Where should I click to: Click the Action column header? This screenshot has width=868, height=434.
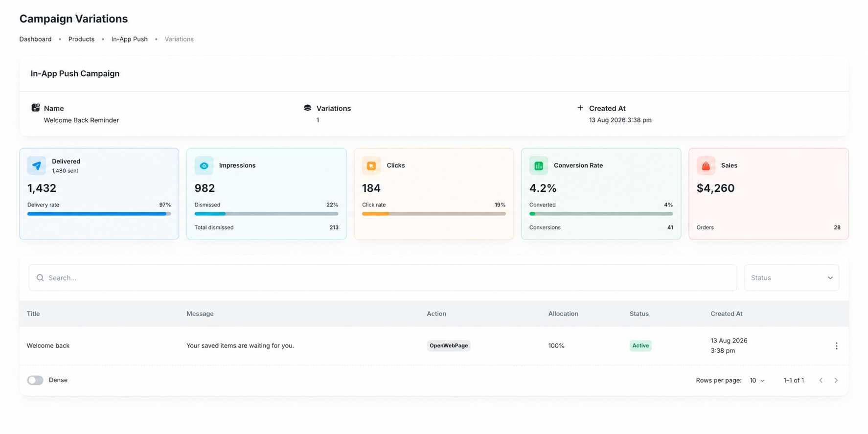point(436,314)
